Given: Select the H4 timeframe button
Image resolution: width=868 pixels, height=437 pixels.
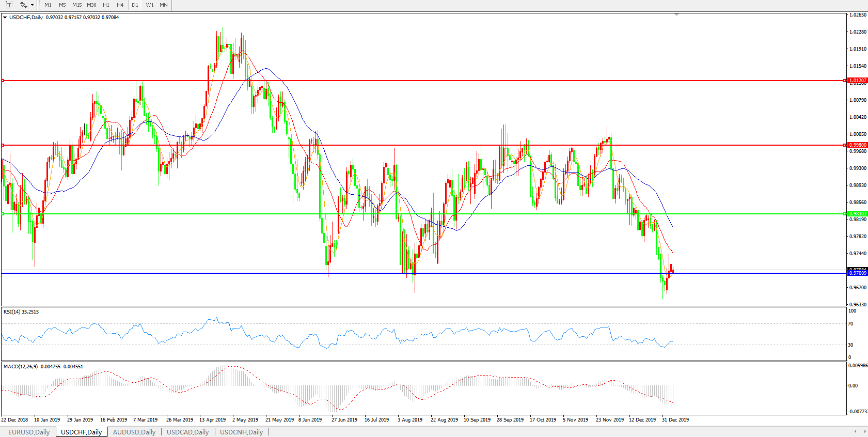Looking at the screenshot, I should click(120, 5).
